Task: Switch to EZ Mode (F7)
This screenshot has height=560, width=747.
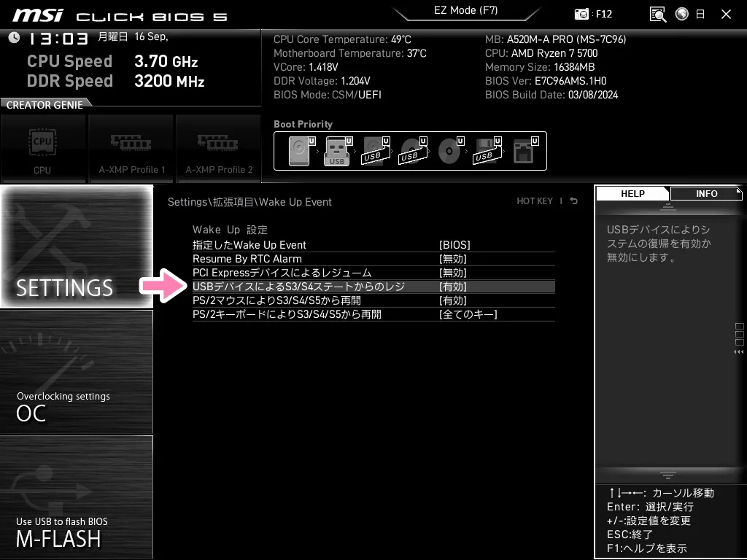Action: tap(467, 10)
